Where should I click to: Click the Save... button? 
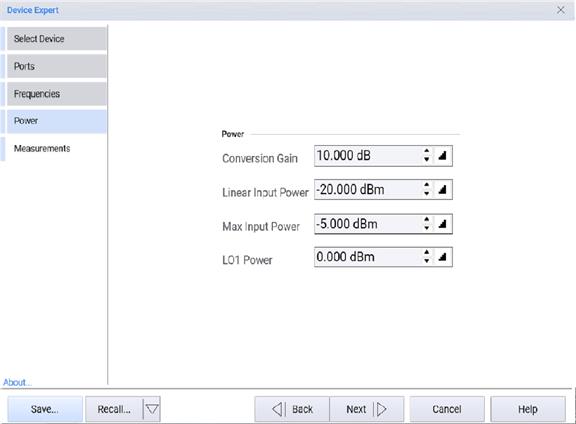click(x=45, y=409)
